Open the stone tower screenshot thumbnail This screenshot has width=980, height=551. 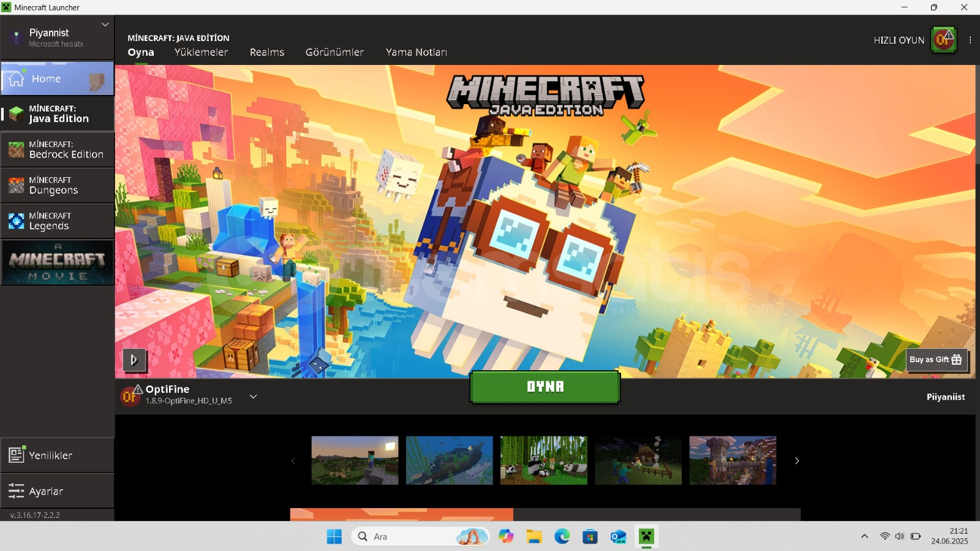tap(733, 460)
